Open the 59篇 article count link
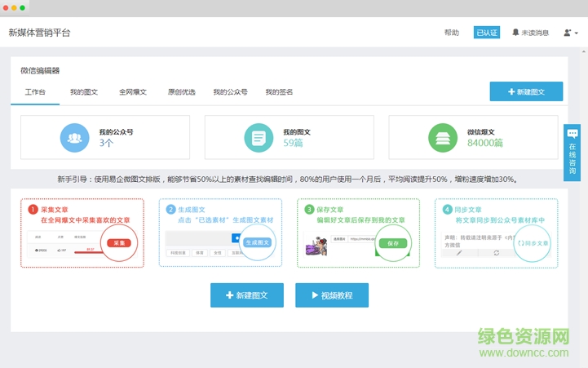The image size is (588, 368). (x=293, y=143)
